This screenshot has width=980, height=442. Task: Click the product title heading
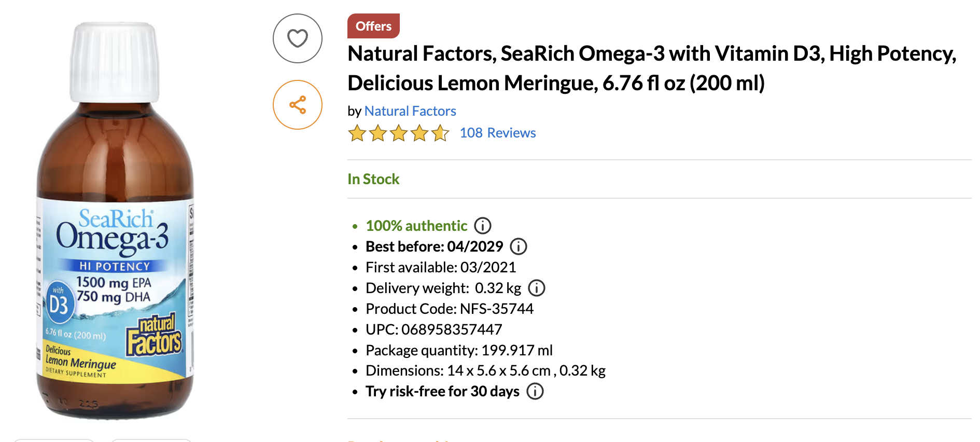652,68
